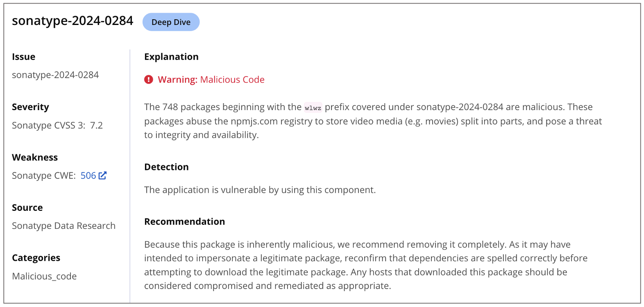Click the external link icon beside 506
Image resolution: width=644 pixels, height=307 pixels.
pos(102,176)
